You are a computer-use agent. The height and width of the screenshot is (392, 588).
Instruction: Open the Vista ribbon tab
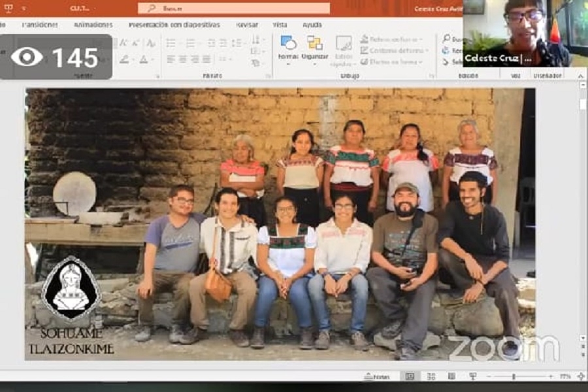[280, 25]
